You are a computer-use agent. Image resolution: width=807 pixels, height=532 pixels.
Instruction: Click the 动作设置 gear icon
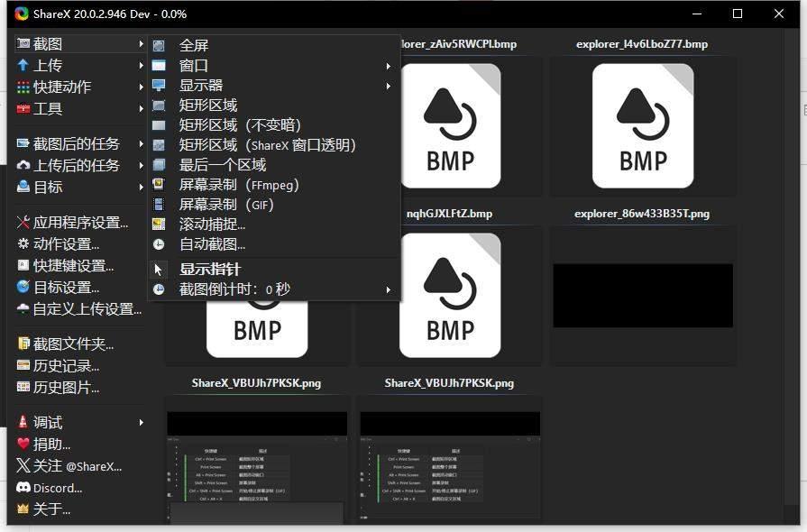[23, 243]
